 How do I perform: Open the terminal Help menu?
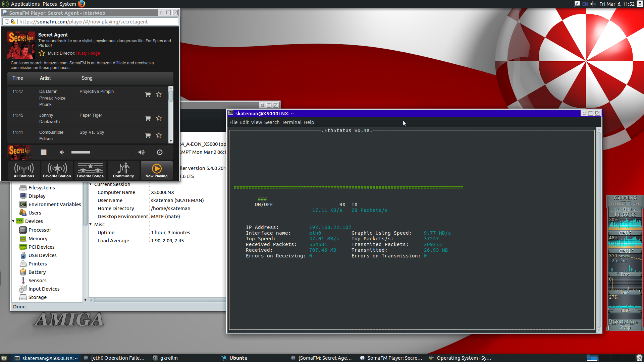tap(309, 122)
